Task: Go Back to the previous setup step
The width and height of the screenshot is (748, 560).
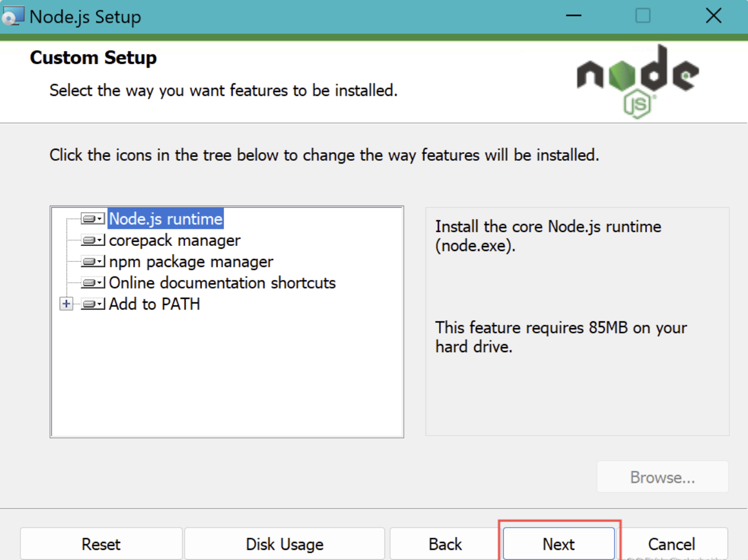Action: point(445,544)
